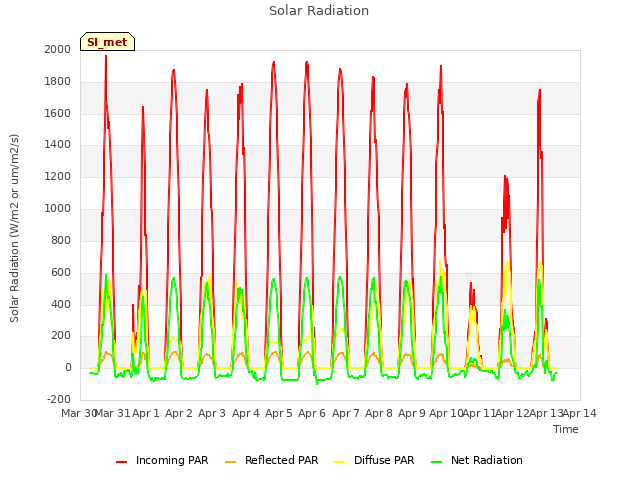This screenshot has width=640, height=480.
Task: Select the Diffuse PAR legend label
Action: click(x=384, y=460)
